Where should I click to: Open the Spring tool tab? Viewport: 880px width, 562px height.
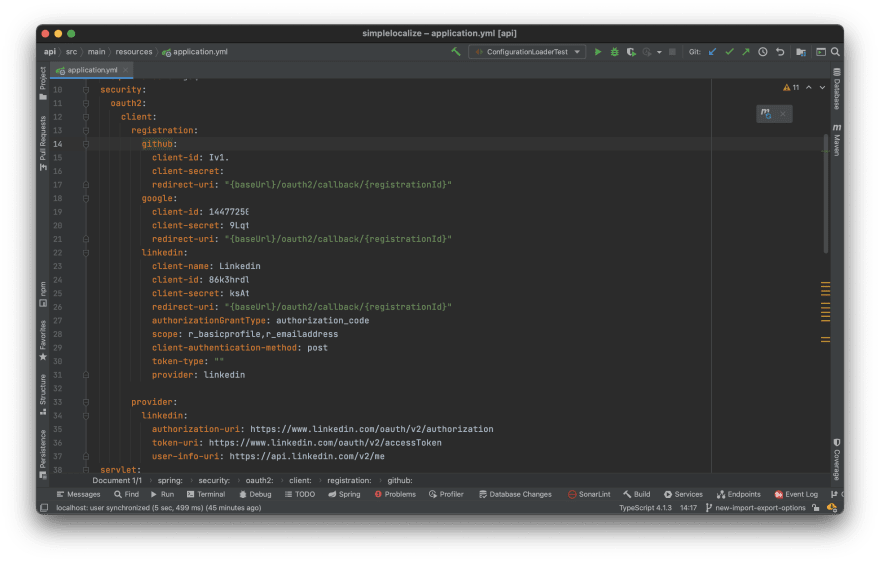344,495
